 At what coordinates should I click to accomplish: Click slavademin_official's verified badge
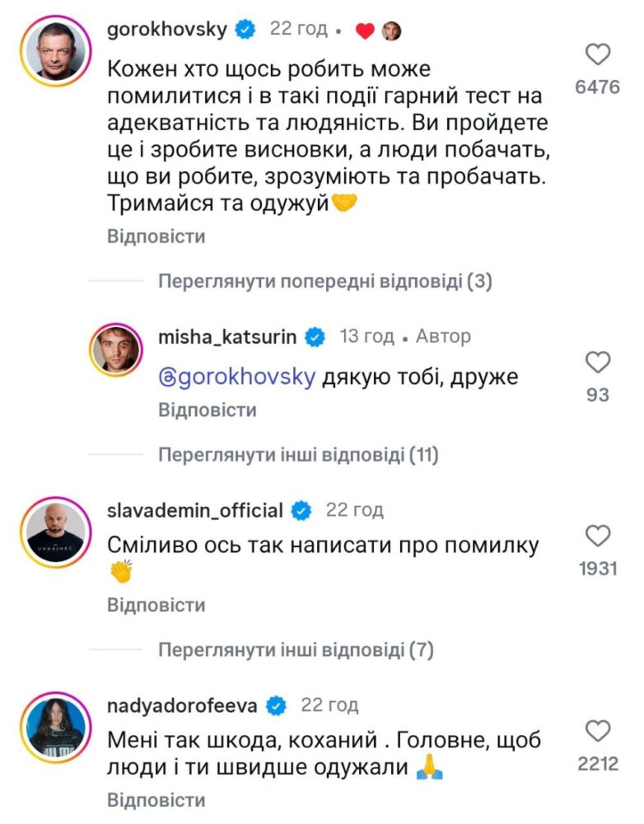coord(301,511)
